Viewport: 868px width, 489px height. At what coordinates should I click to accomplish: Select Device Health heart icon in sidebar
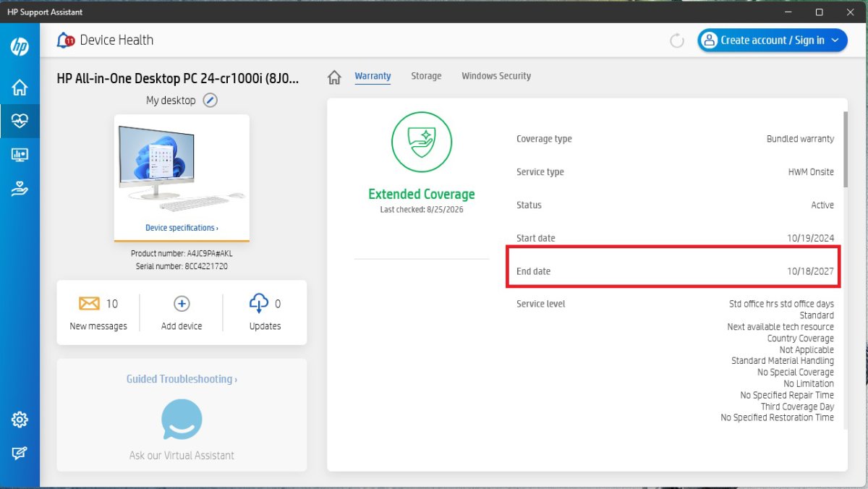tap(20, 122)
